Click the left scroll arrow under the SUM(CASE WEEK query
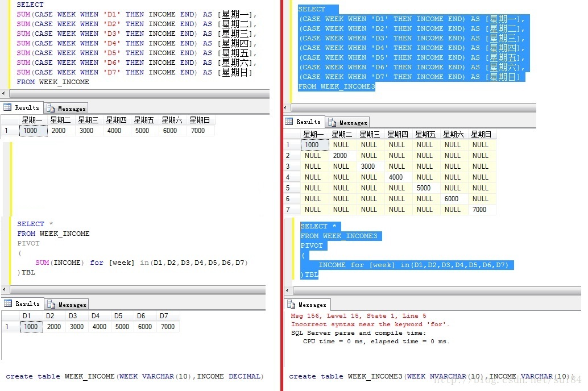The width and height of the screenshot is (588, 391). [4, 93]
